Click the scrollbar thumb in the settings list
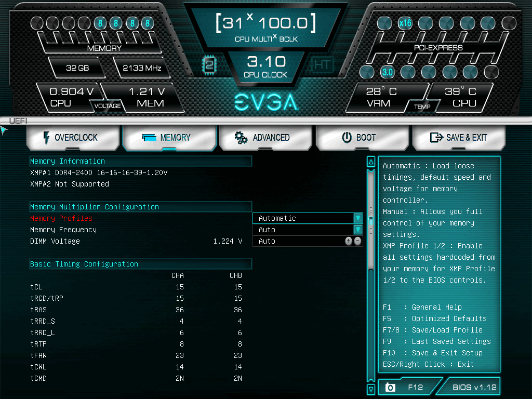 point(371,220)
